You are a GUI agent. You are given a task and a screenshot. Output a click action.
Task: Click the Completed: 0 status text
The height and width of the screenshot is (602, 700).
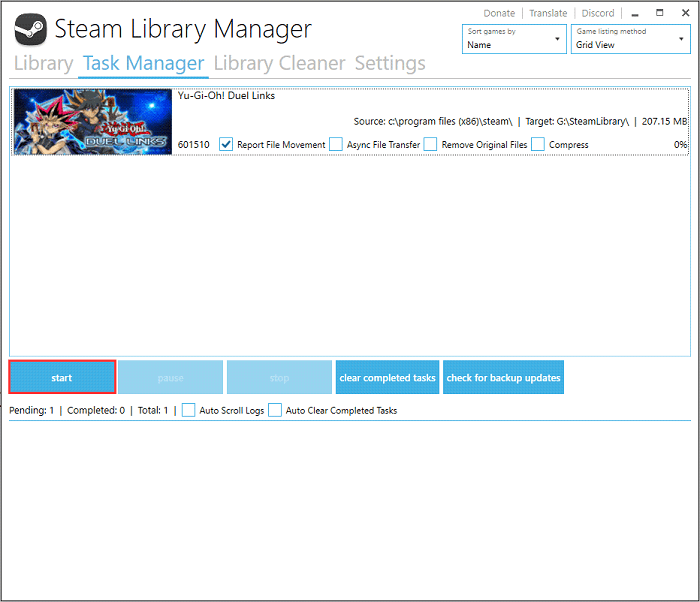pos(96,410)
